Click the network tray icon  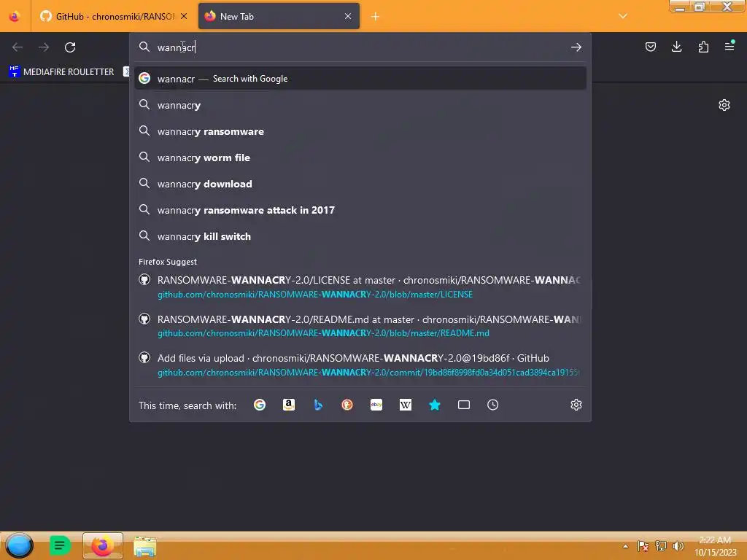point(660,546)
